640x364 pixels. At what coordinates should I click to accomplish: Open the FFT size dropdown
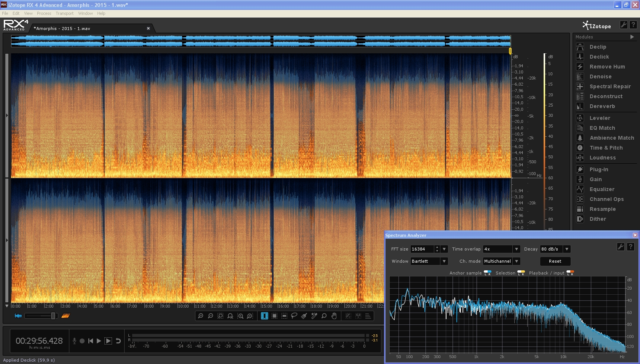tap(444, 249)
